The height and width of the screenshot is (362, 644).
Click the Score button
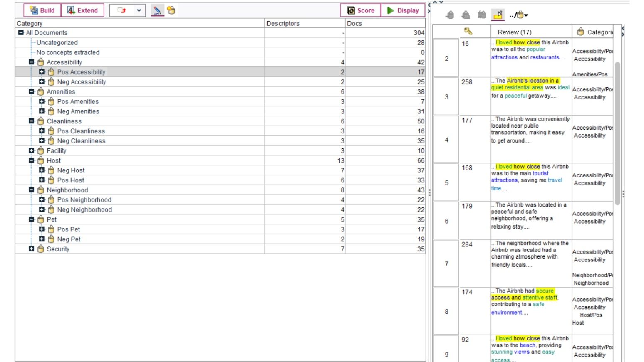[x=361, y=10]
